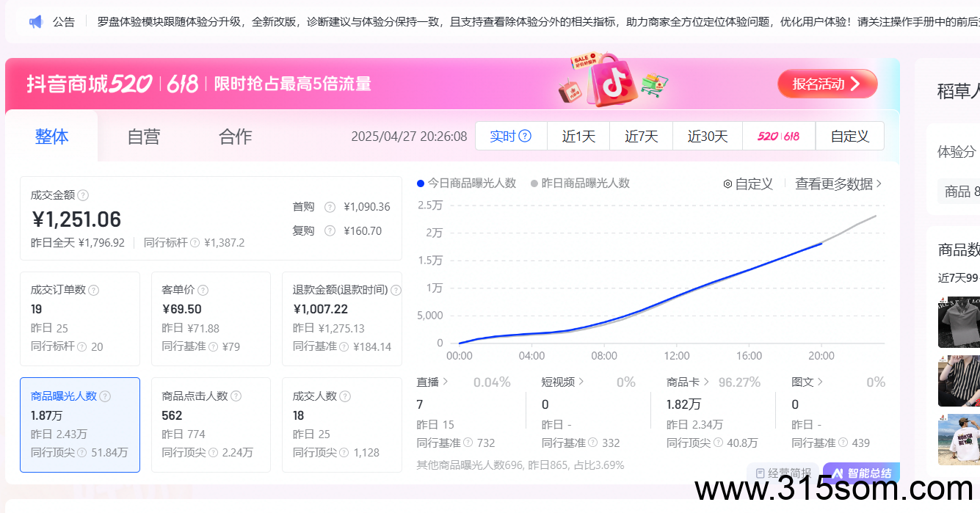Select the 成交订单数 metric card

point(80,319)
